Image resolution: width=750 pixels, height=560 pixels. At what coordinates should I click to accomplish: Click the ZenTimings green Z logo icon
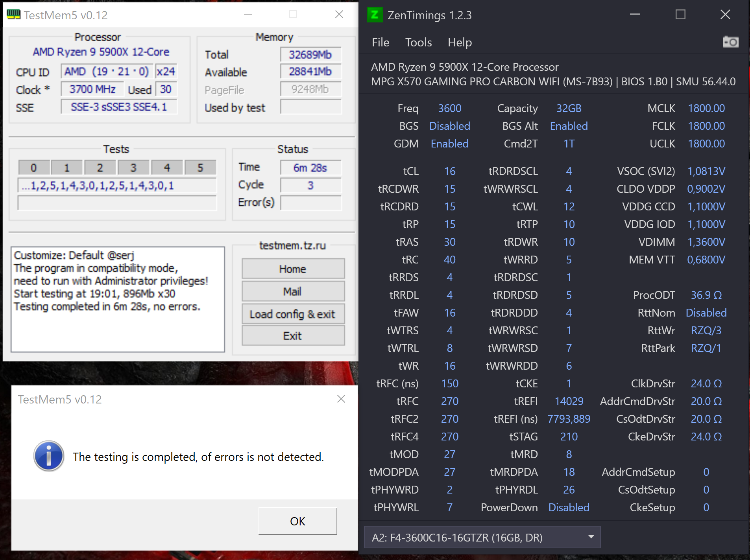[375, 15]
